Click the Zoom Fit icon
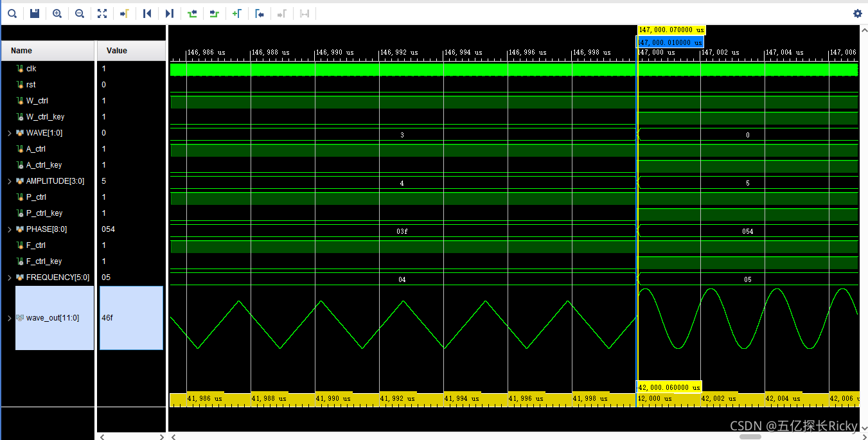The image size is (868, 440). [x=102, y=13]
